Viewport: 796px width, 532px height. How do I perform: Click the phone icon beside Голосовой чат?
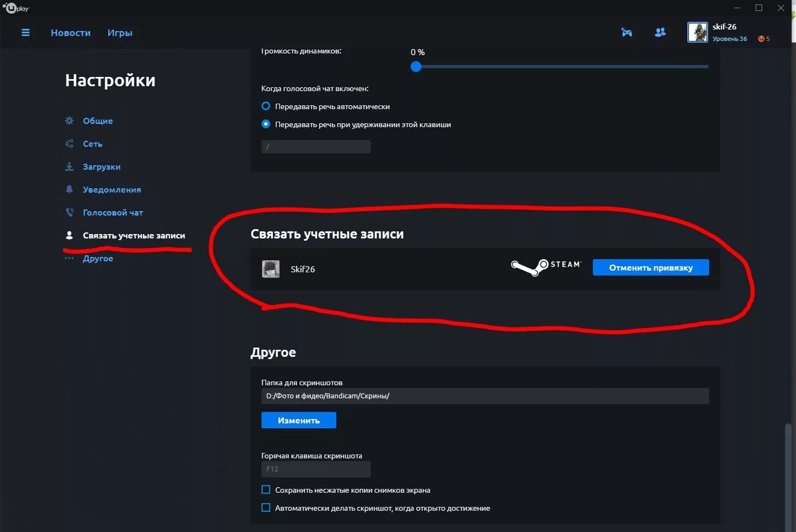(69, 212)
